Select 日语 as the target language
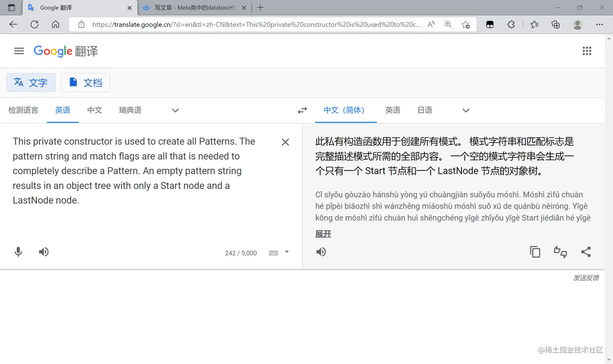This screenshot has height=364, width=613. point(425,110)
